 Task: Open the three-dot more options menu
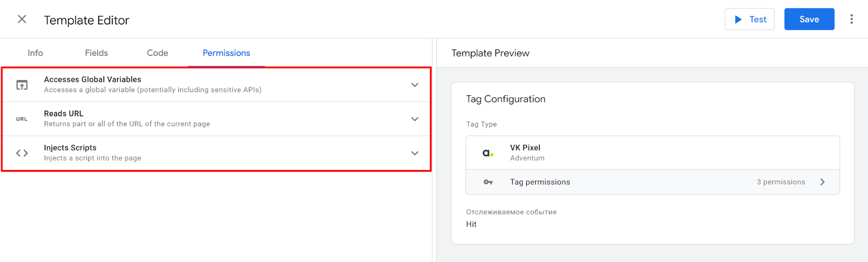pos(851,20)
